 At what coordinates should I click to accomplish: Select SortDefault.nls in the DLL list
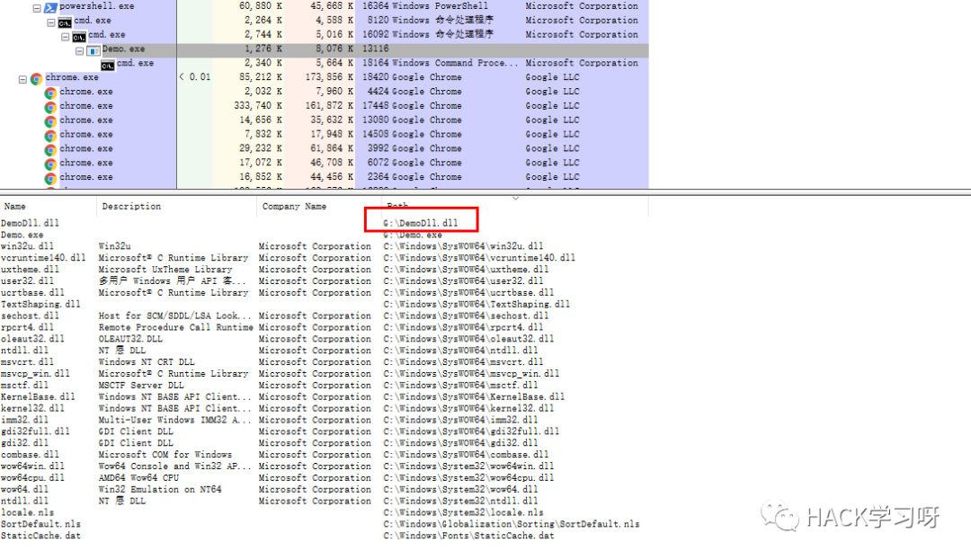[40, 525]
